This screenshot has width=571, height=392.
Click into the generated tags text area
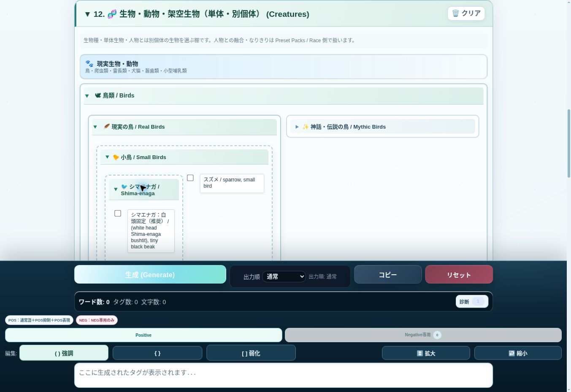point(284,375)
